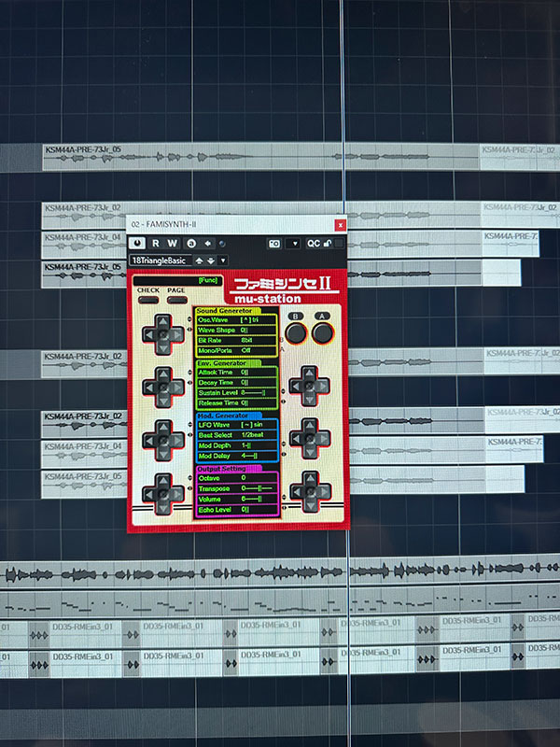Enable Read automation (R) for the plugin
The height and width of the screenshot is (747, 560).
(156, 243)
